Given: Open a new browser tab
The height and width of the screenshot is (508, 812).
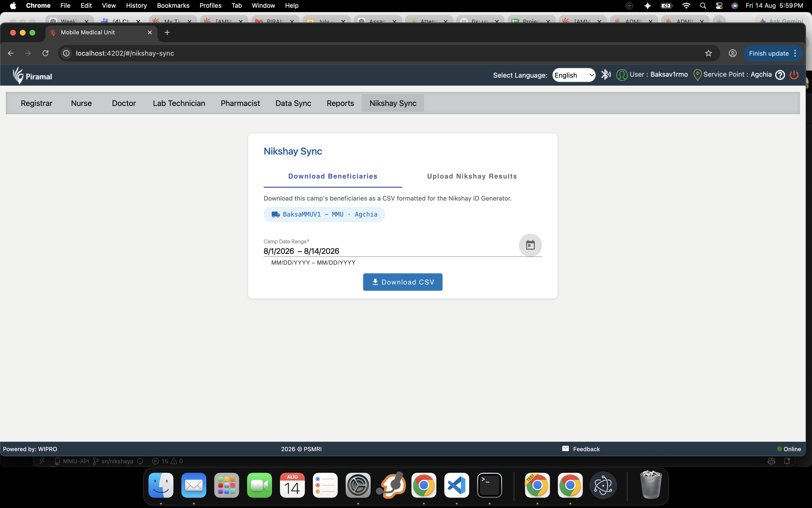Looking at the screenshot, I should pos(167,33).
